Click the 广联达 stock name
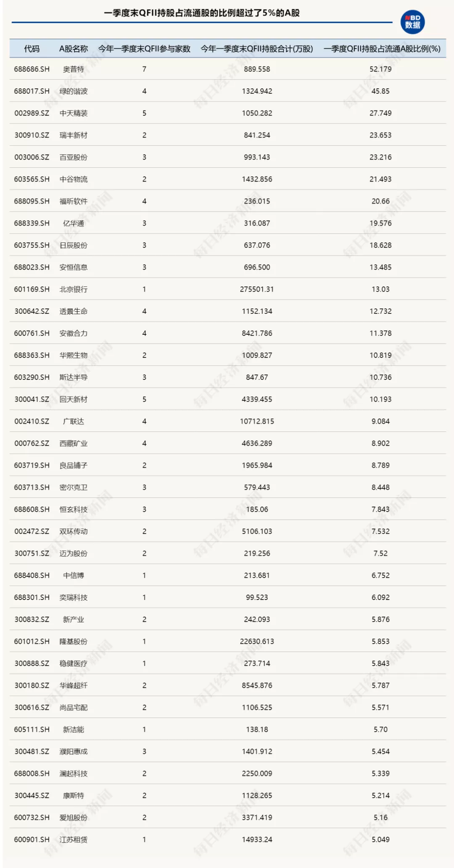This screenshot has height=868, width=454. tap(74, 421)
